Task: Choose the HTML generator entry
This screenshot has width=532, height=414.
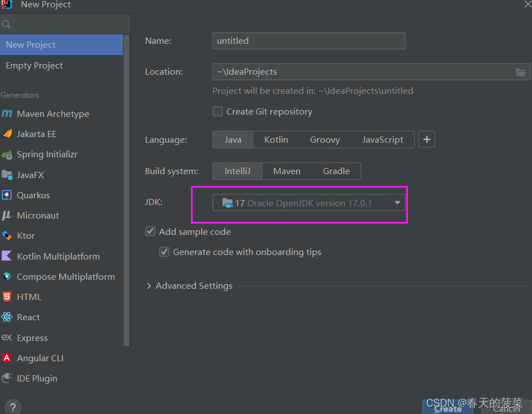Action: 61,297
